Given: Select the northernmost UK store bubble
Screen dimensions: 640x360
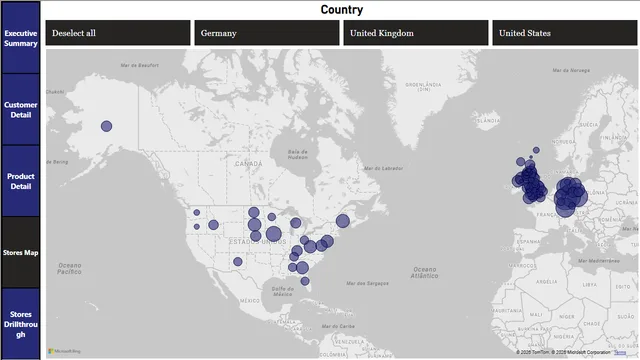Looking at the screenshot, I should (x=536, y=150).
